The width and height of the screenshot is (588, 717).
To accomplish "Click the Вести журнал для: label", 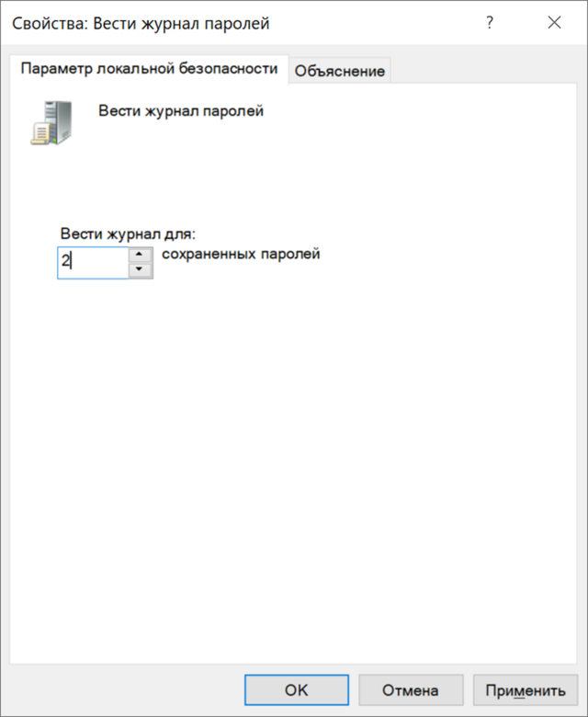I will pyautogui.click(x=128, y=233).
